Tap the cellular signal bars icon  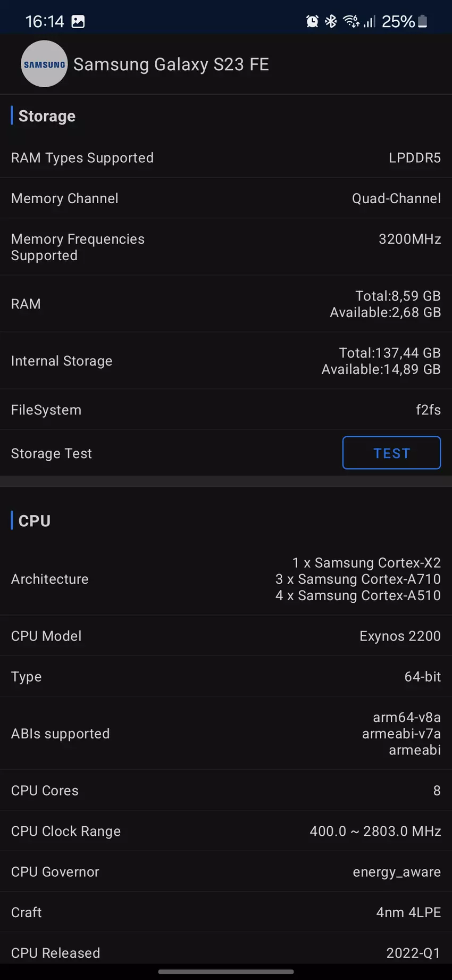tap(370, 21)
